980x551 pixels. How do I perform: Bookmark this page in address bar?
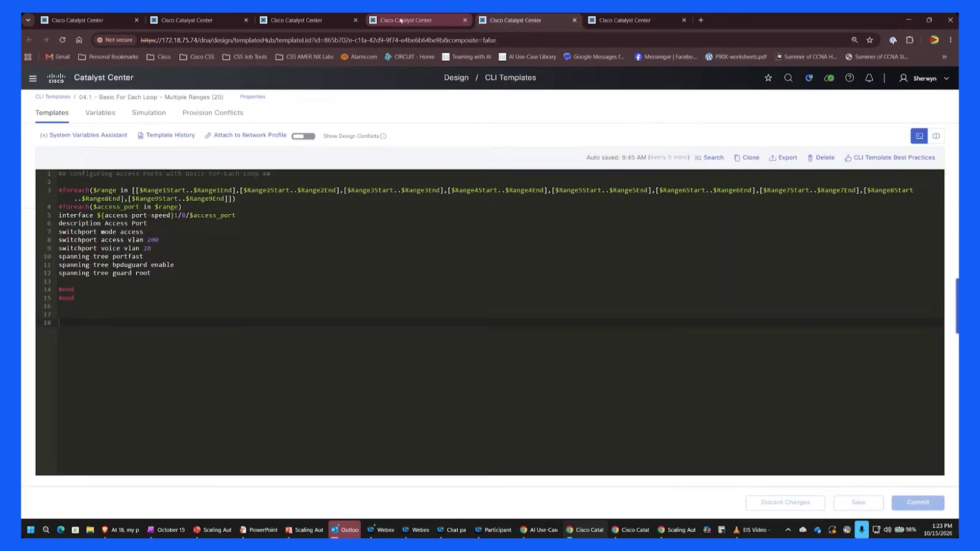870,40
